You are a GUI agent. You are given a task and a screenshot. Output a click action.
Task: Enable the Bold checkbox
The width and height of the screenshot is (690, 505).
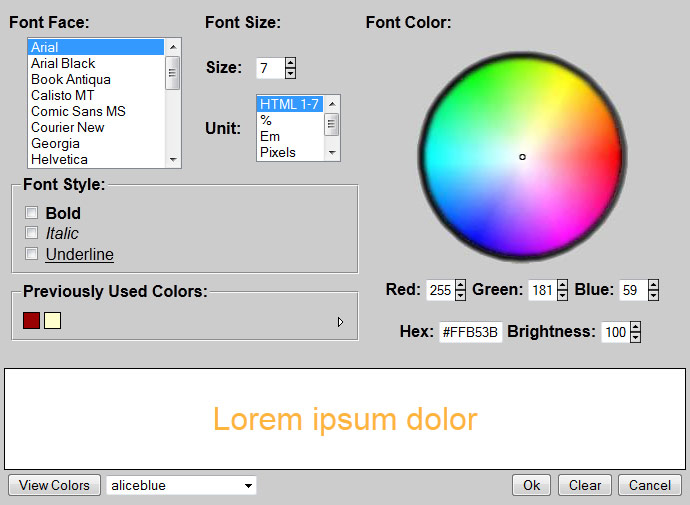[x=32, y=213]
